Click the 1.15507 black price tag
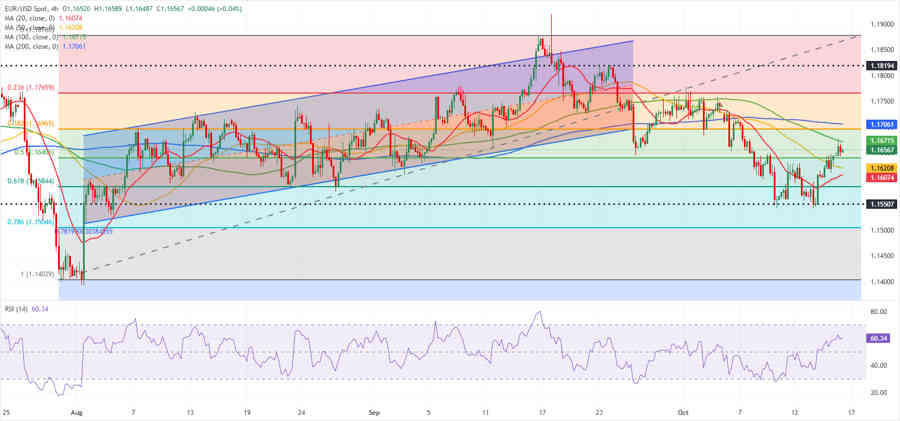The image size is (900, 421). coord(882,204)
